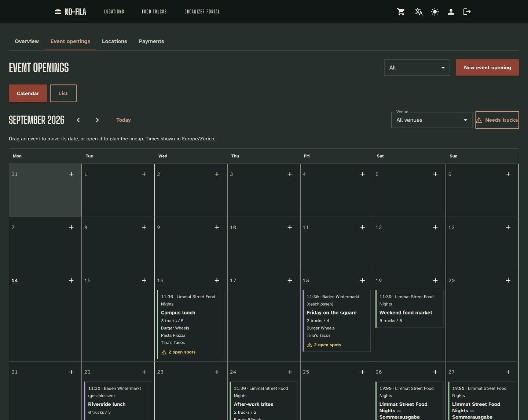The height and width of the screenshot is (420, 528).
Task: Open the After-work bites event
Action: [x=264, y=401]
